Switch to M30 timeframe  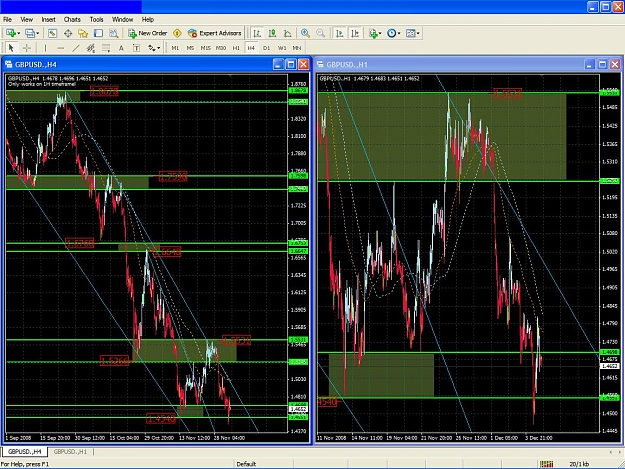221,48
